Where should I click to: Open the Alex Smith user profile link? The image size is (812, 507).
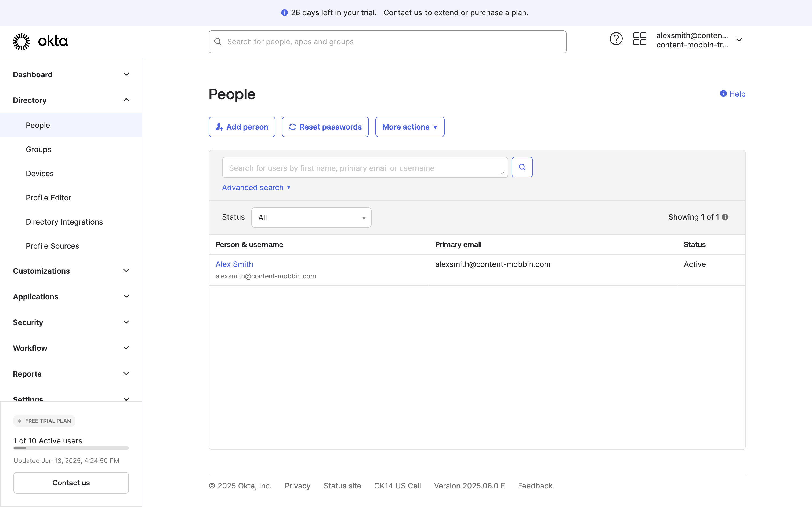pos(234,264)
